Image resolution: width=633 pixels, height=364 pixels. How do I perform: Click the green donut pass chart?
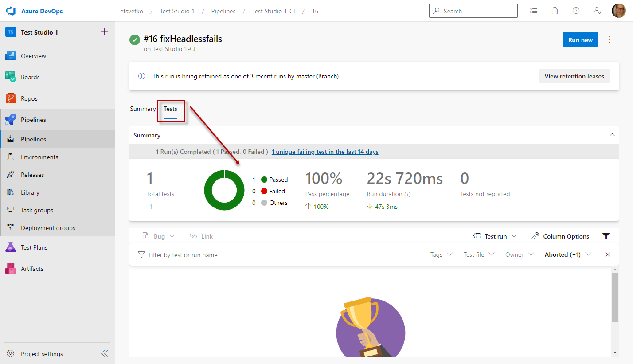(x=224, y=190)
